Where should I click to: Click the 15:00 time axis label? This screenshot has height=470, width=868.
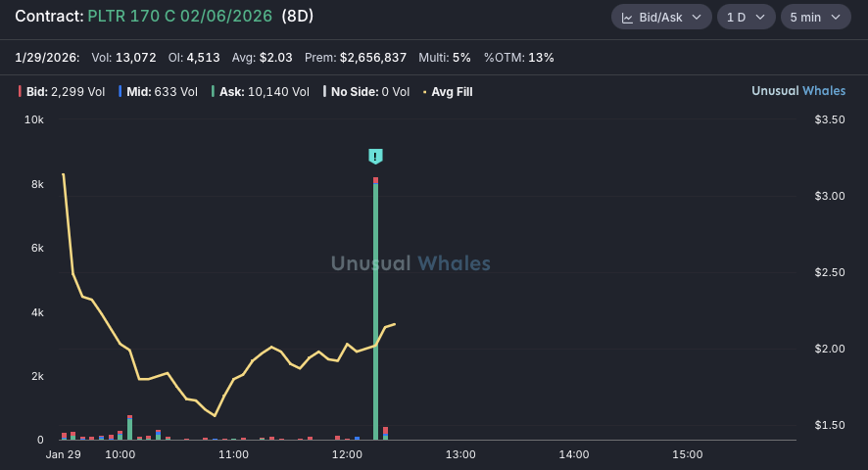[x=688, y=454]
